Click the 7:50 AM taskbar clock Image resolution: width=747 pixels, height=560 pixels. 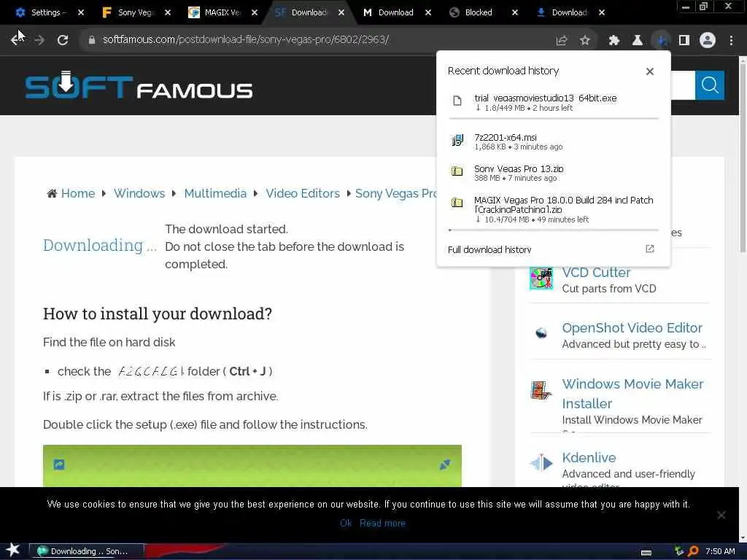(x=720, y=551)
